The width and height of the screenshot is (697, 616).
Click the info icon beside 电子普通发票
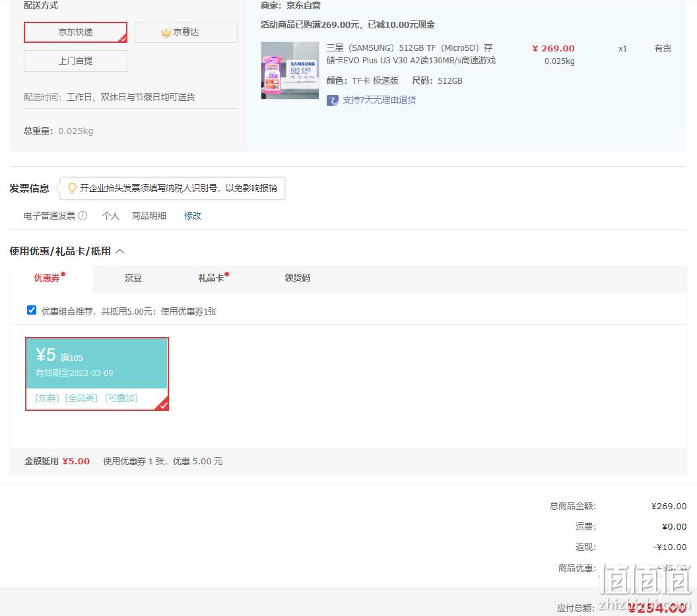(x=83, y=216)
